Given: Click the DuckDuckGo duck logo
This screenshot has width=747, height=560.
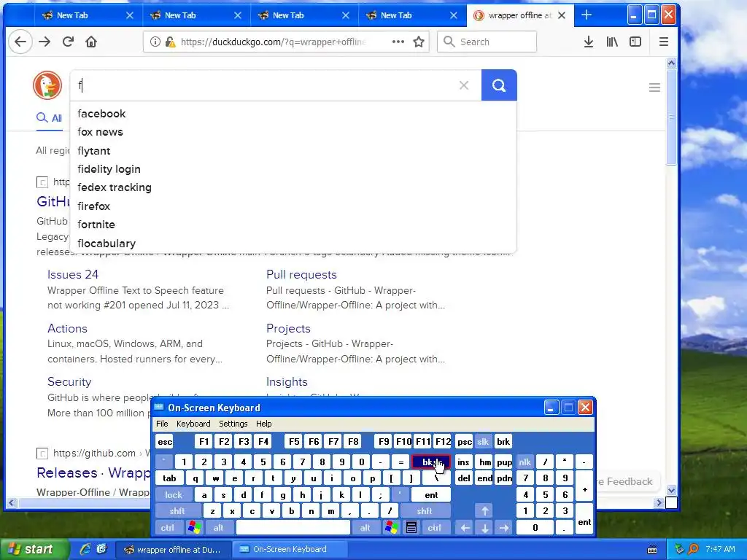Looking at the screenshot, I should click(47, 85).
